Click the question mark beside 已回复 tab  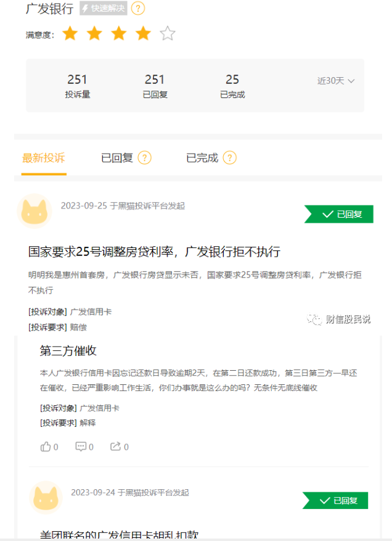pyautogui.click(x=144, y=158)
